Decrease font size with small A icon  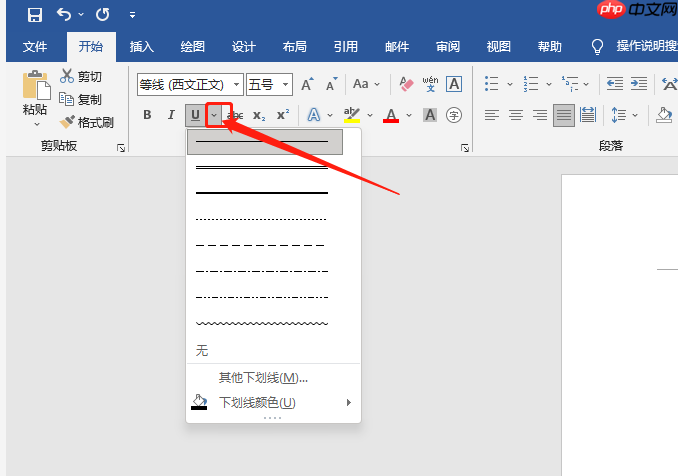(331, 84)
